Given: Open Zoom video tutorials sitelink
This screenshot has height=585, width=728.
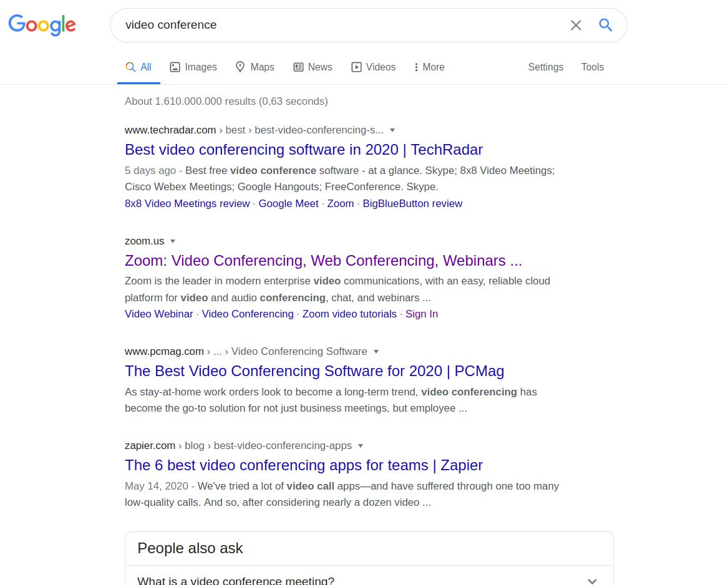Looking at the screenshot, I should coord(349,314).
